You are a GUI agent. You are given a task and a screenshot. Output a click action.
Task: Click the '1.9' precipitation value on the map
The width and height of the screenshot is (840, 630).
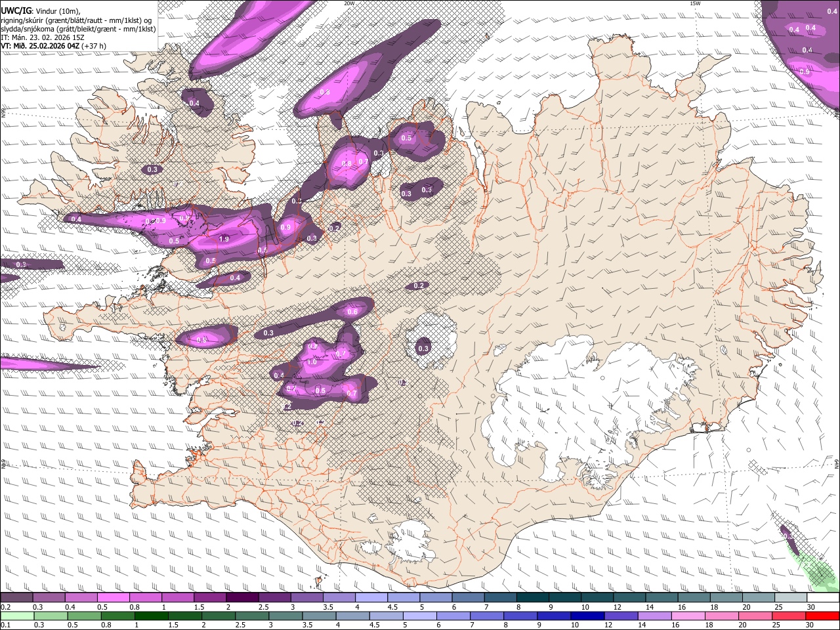(224, 239)
